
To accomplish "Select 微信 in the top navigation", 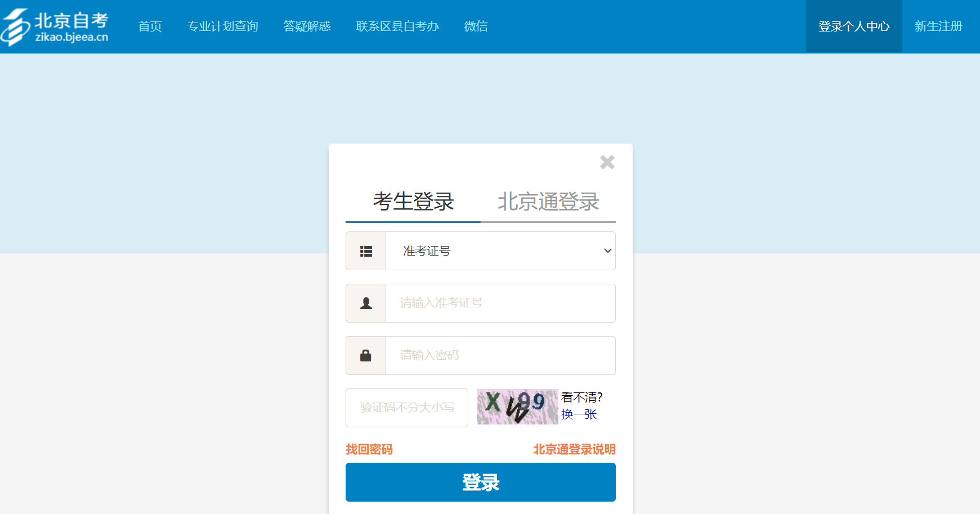I will pos(476,26).
